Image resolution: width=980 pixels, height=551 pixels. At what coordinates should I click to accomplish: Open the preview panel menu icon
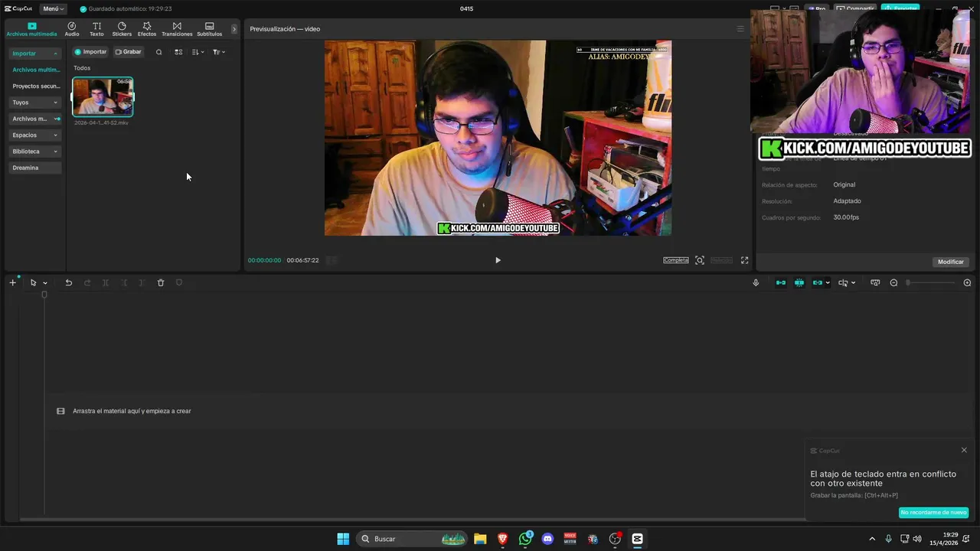pyautogui.click(x=740, y=29)
